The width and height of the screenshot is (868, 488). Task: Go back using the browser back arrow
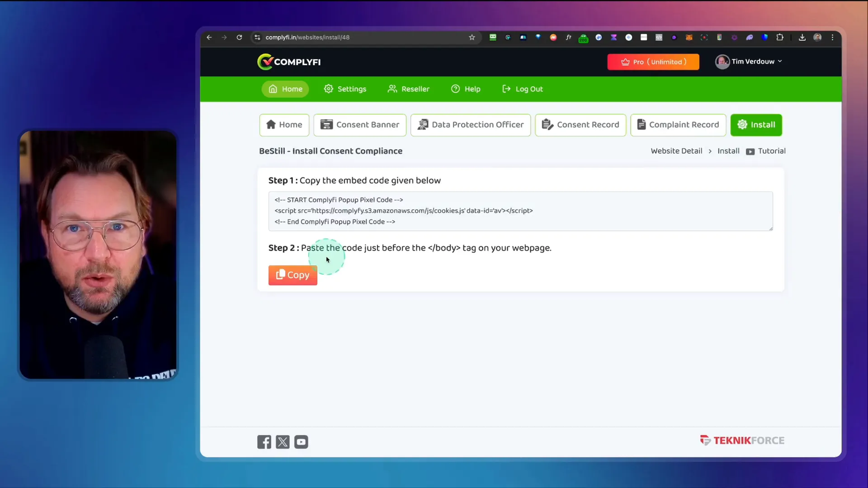[x=209, y=37]
